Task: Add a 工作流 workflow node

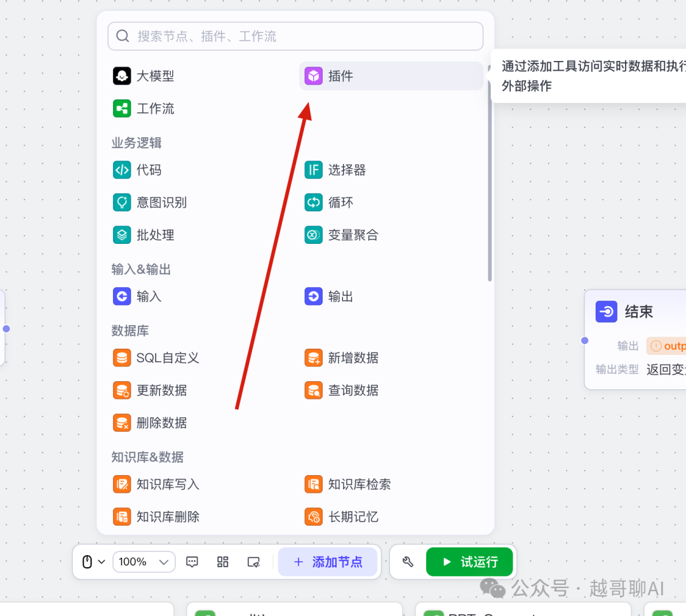Action: click(x=144, y=109)
